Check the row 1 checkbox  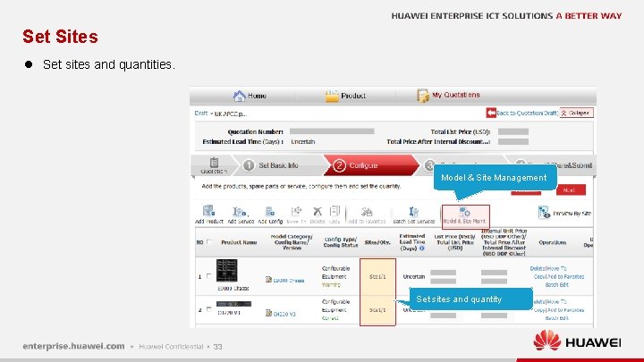pos(209,276)
